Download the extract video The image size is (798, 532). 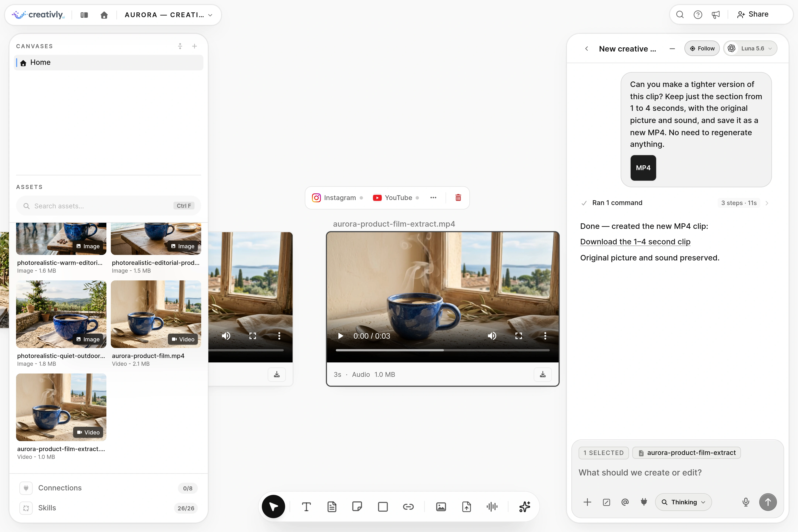tap(543, 374)
